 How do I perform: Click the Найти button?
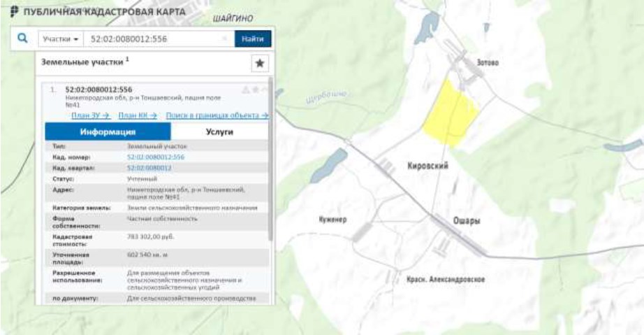[253, 39]
